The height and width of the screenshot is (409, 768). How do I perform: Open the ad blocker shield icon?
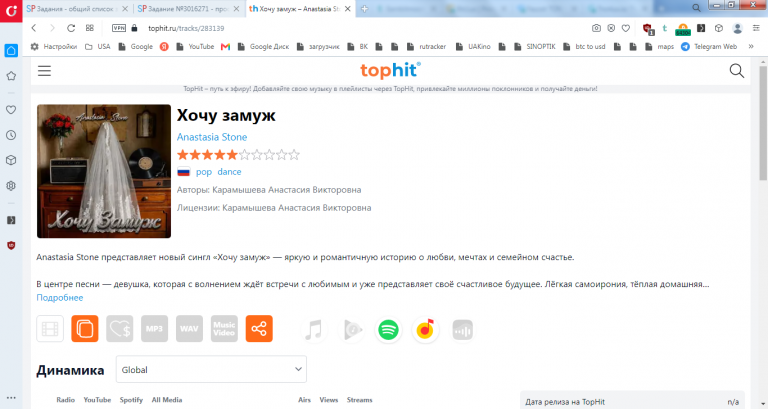(648, 28)
